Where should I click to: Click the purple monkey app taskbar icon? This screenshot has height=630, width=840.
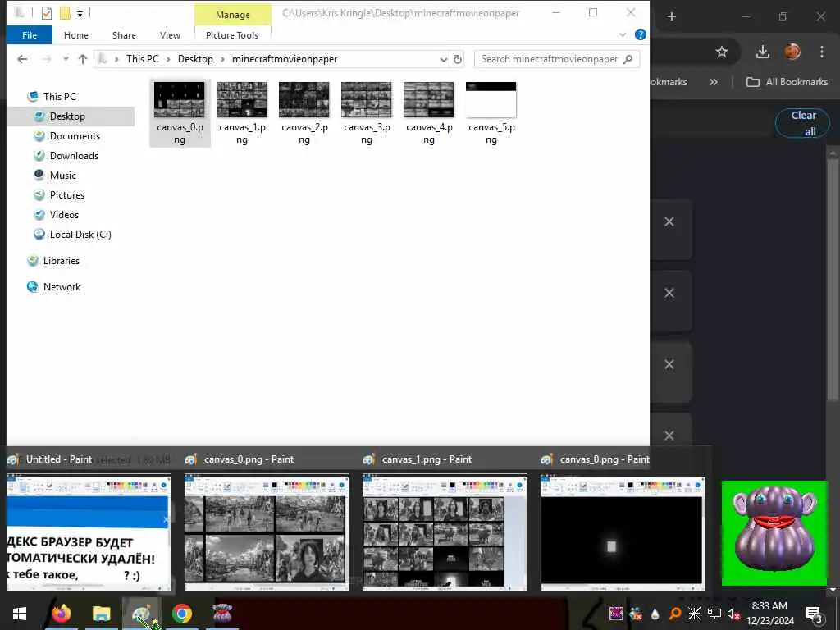coord(221,613)
